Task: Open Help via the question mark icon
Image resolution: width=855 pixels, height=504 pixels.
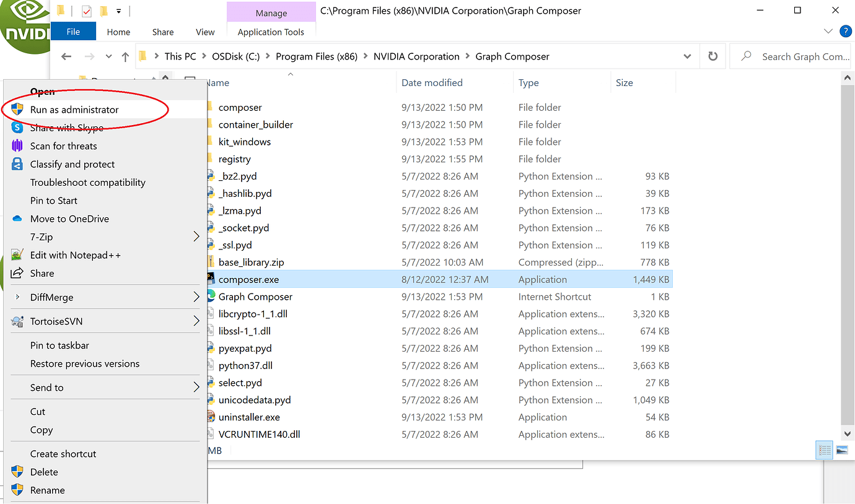Action: [846, 31]
